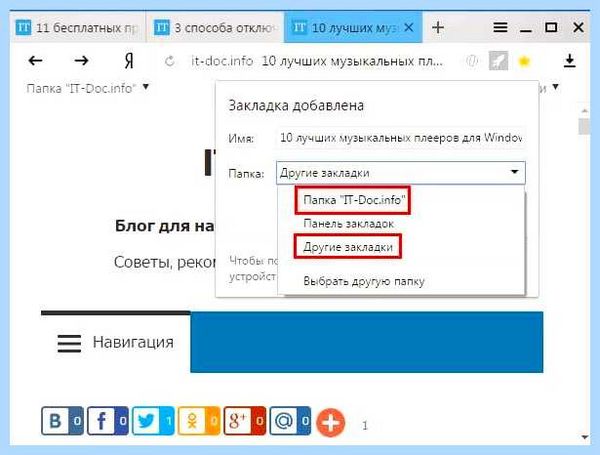The image size is (600, 455).
Task: Maximize the browser window
Action: 551,27
